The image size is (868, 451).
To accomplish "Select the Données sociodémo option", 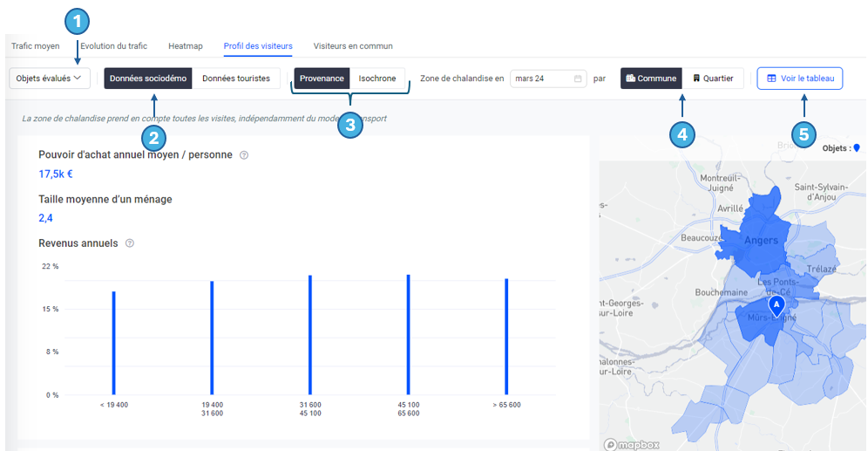I will tap(148, 79).
